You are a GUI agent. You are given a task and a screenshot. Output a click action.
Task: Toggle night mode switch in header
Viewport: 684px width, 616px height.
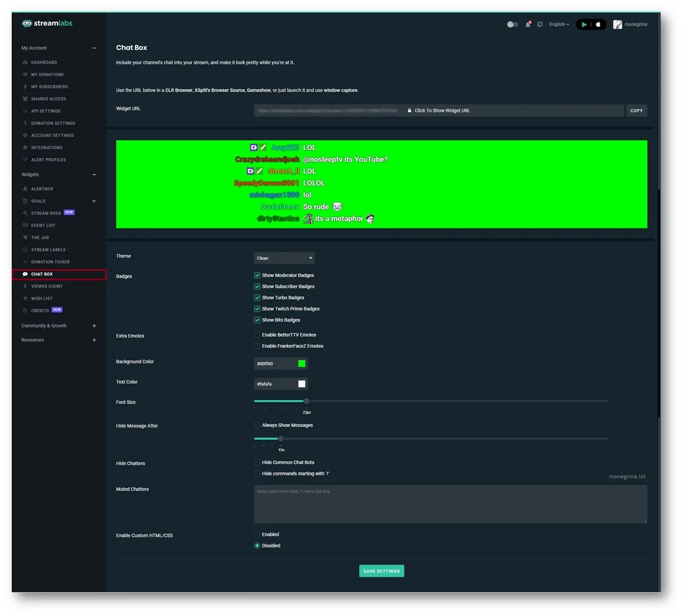(512, 25)
